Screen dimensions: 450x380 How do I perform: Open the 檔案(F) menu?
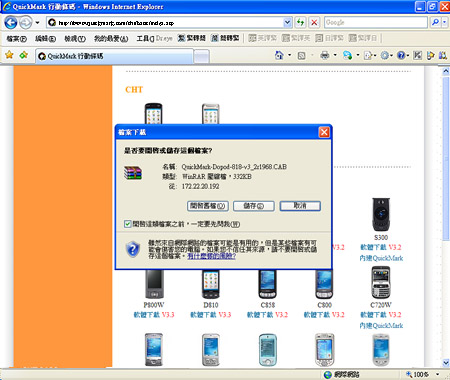click(x=16, y=39)
